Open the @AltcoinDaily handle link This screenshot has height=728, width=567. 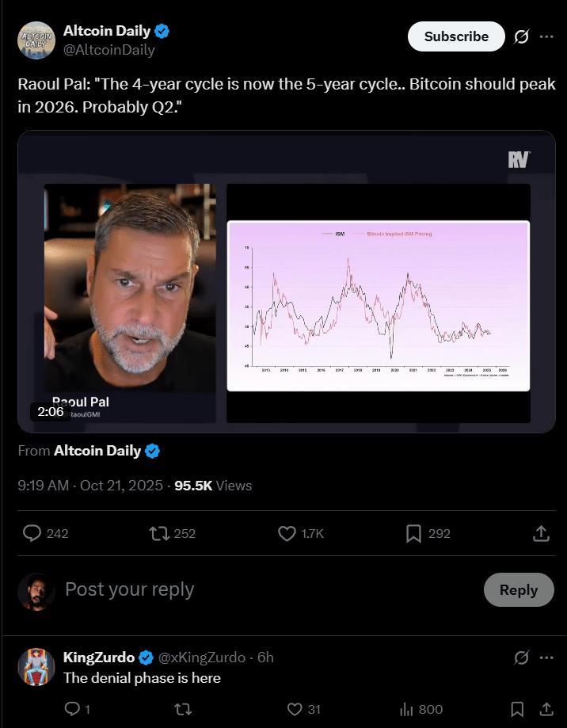[x=109, y=50]
